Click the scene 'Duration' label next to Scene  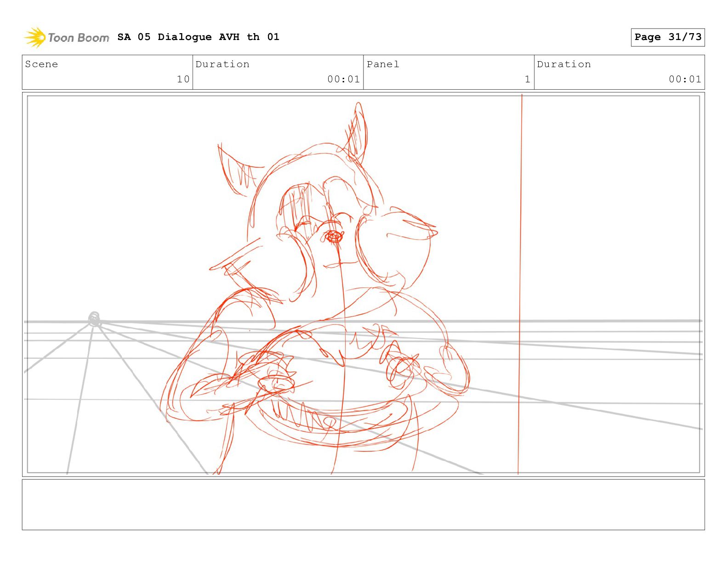pos(222,64)
